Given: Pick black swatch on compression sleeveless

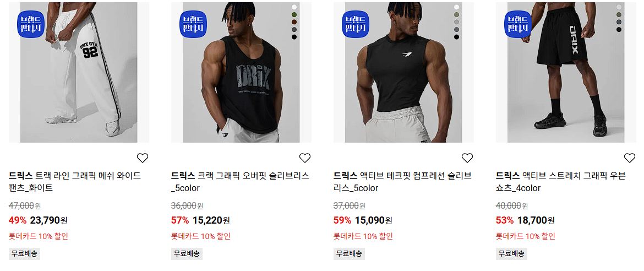Looking at the screenshot, I should pos(457,37).
